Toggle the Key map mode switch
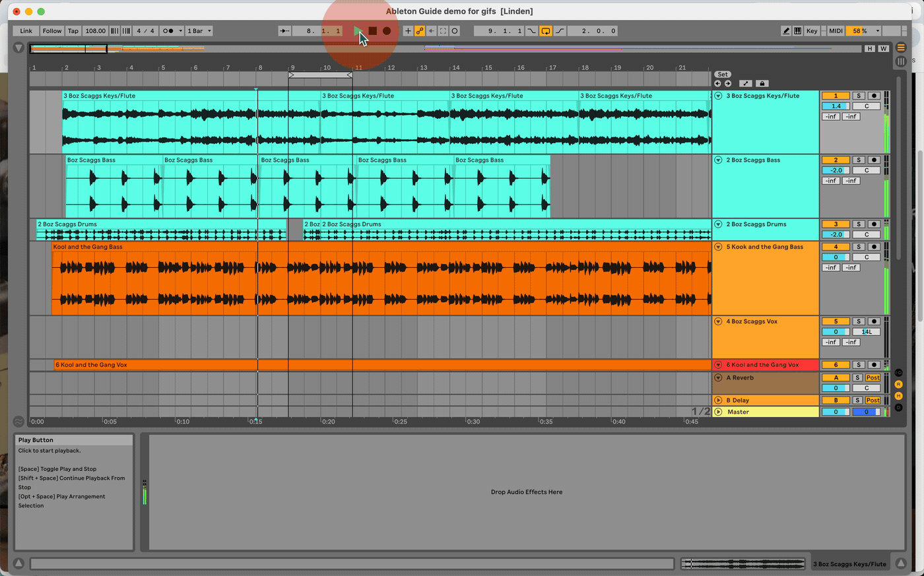Screen dimensions: 924x576 click(812, 31)
